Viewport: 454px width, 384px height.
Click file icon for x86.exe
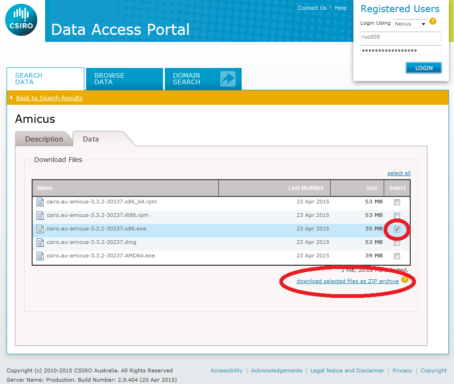tap(40, 229)
